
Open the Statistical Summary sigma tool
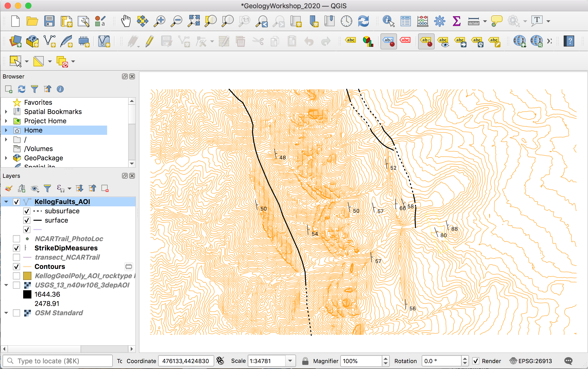pyautogui.click(x=456, y=21)
